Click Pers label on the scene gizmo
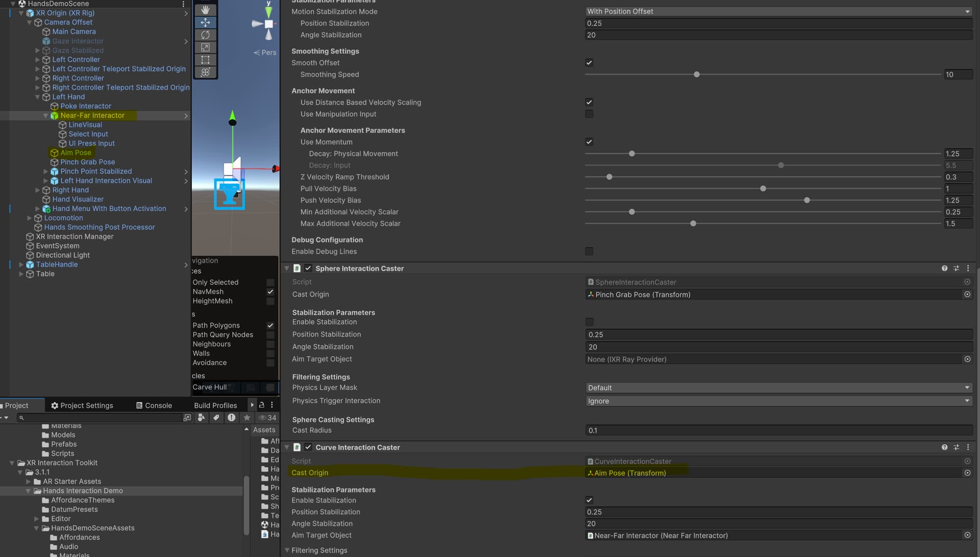980x557 pixels. (267, 52)
